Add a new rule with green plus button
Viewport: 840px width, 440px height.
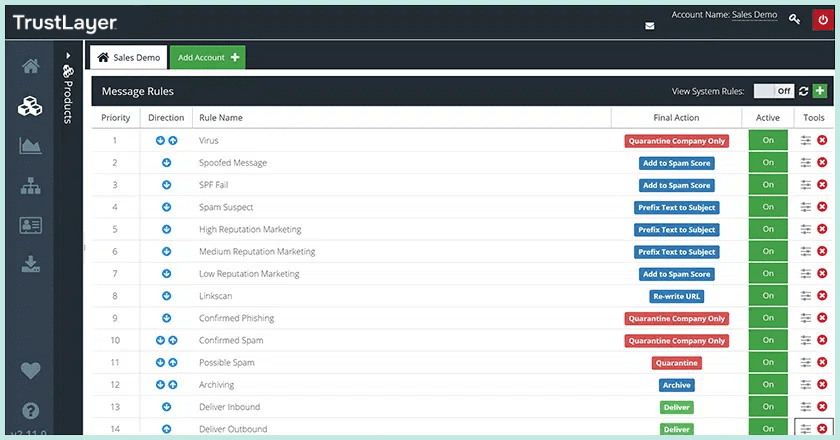820,91
